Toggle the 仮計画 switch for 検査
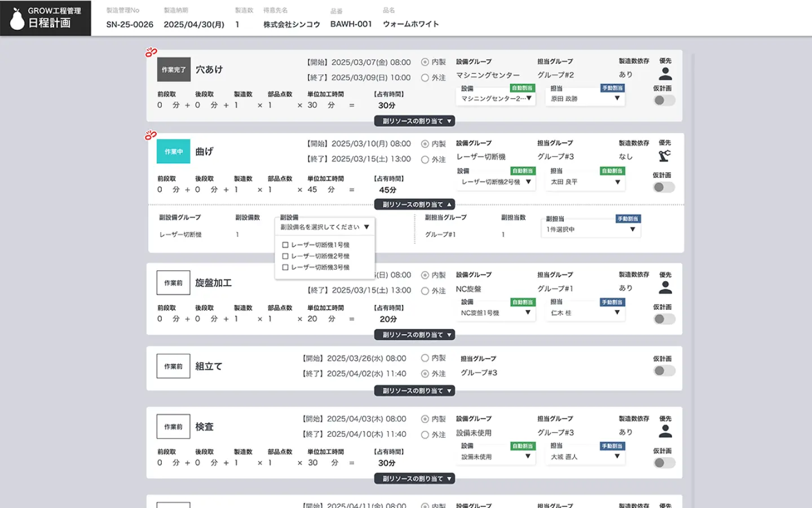The height and width of the screenshot is (508, 812). click(x=664, y=463)
